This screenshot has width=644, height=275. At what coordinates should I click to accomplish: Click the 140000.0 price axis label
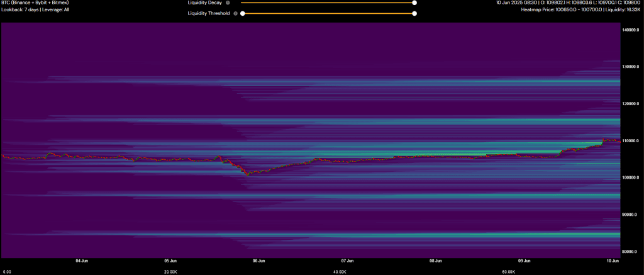point(631,30)
